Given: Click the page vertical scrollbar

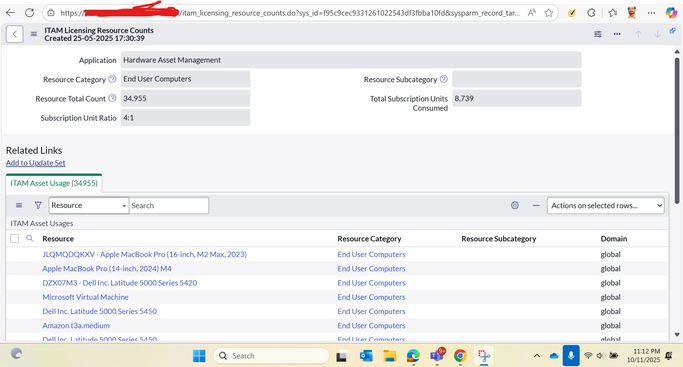Looking at the screenshot, I should click(x=677, y=131).
